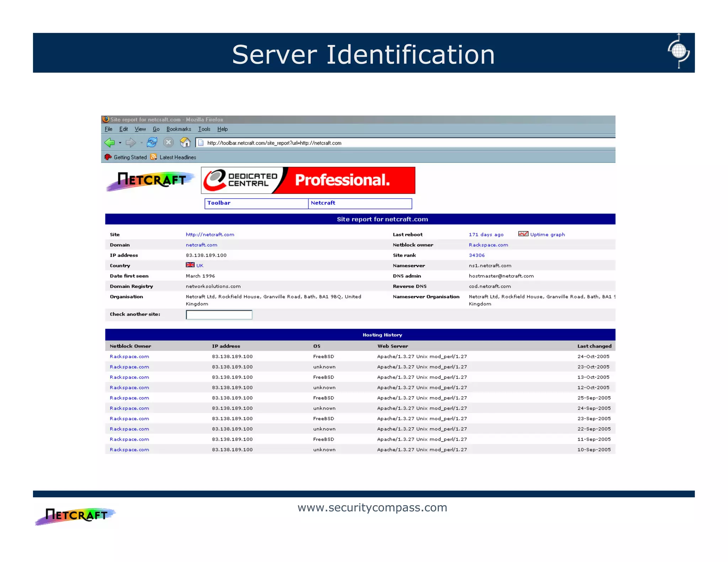Click the IP address value 83.138.189.100 in the site report
Image resolution: width=728 pixels, height=562 pixels.
tap(206, 255)
